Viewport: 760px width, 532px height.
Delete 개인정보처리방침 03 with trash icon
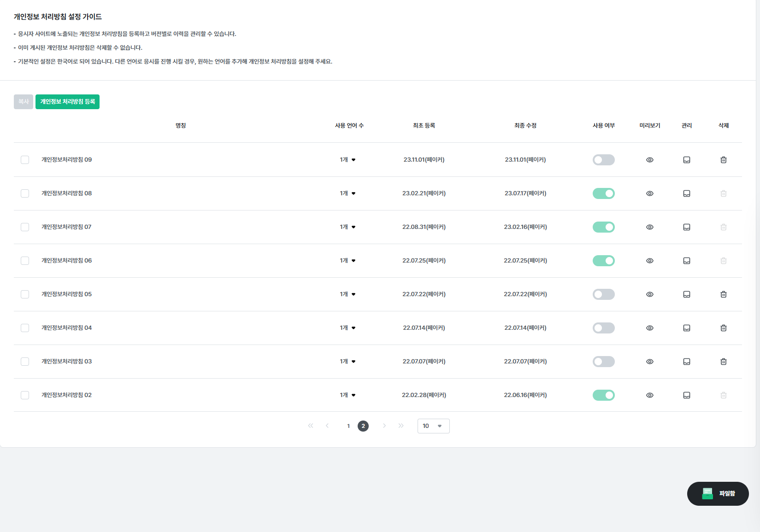tap(723, 362)
